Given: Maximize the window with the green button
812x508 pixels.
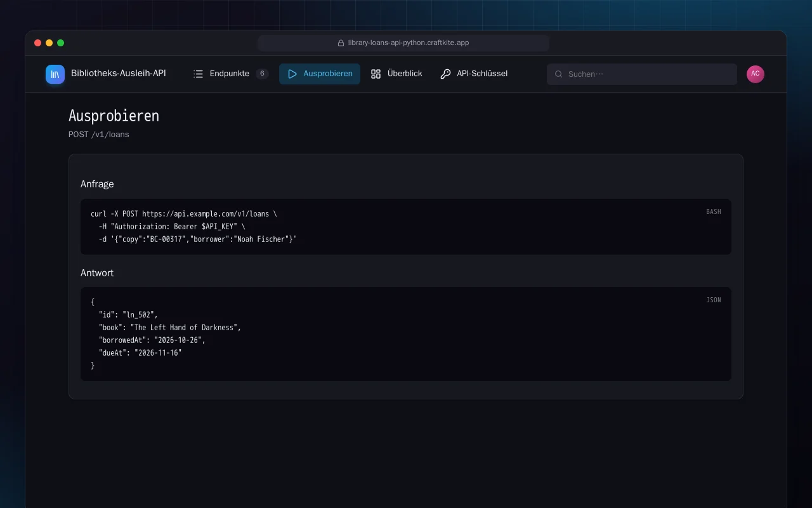Looking at the screenshot, I should (x=60, y=43).
